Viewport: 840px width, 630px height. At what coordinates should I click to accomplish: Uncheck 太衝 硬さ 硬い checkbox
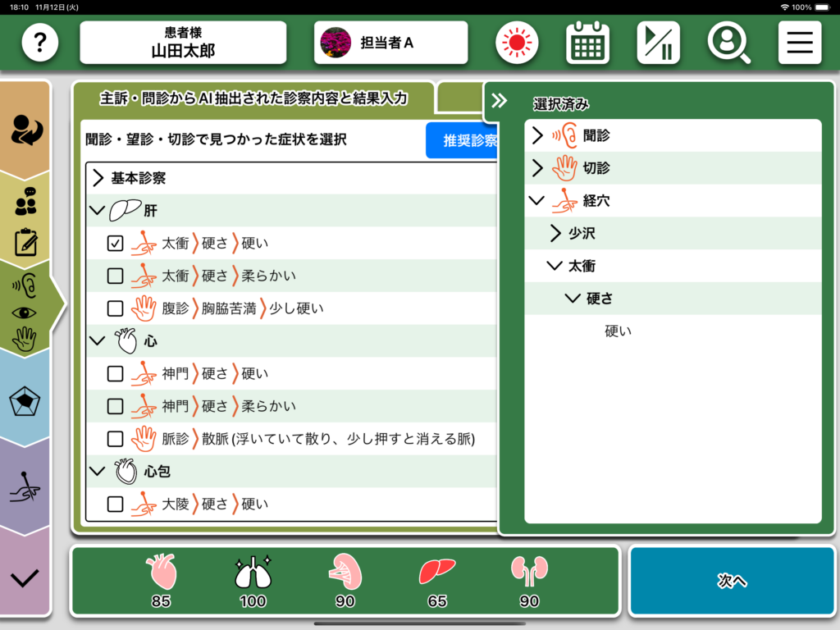tap(116, 243)
